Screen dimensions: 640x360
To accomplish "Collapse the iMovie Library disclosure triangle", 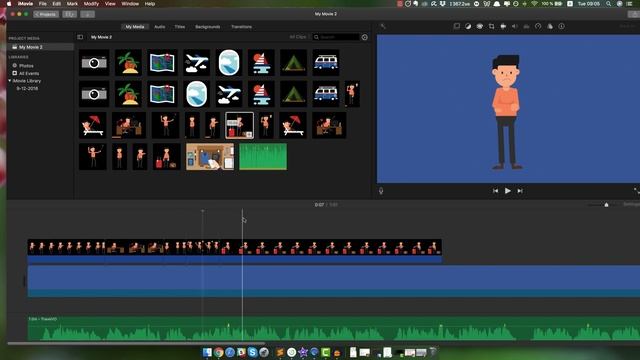I will point(10,81).
